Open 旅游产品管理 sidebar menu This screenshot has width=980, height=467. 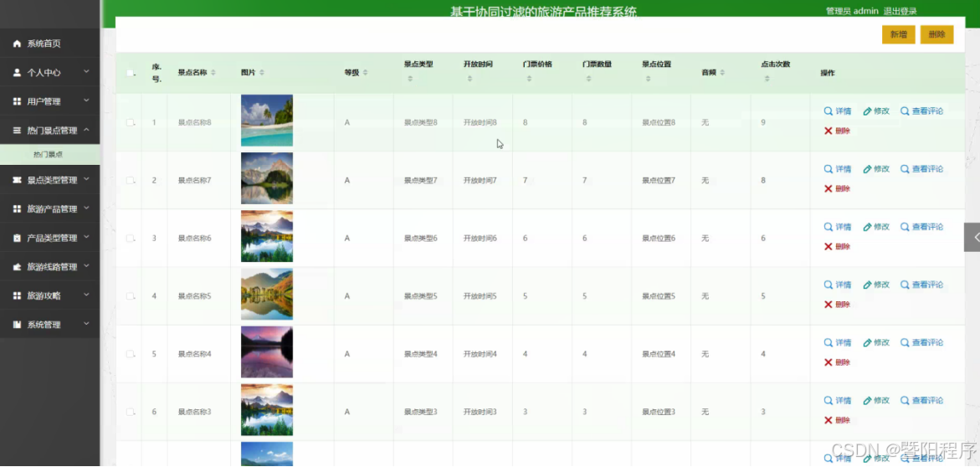(50, 208)
